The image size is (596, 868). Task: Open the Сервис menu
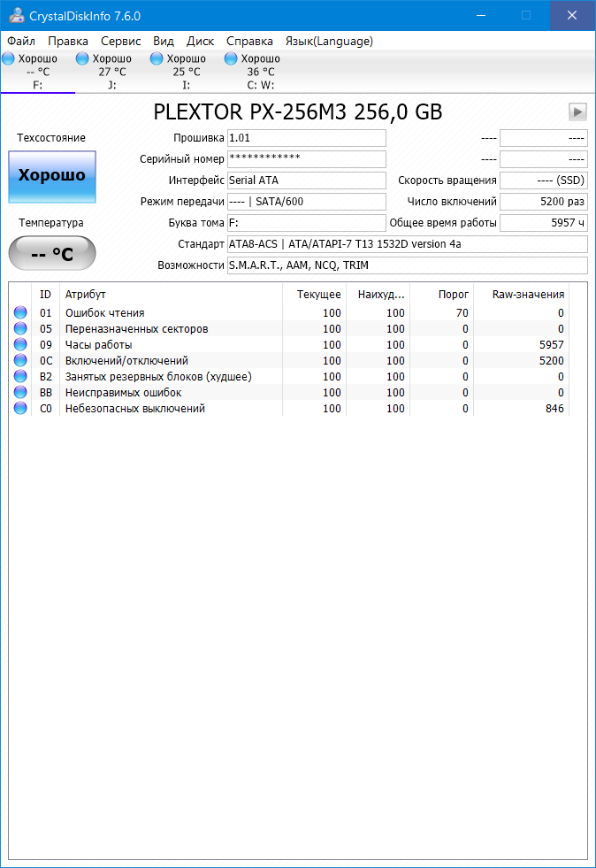[120, 41]
